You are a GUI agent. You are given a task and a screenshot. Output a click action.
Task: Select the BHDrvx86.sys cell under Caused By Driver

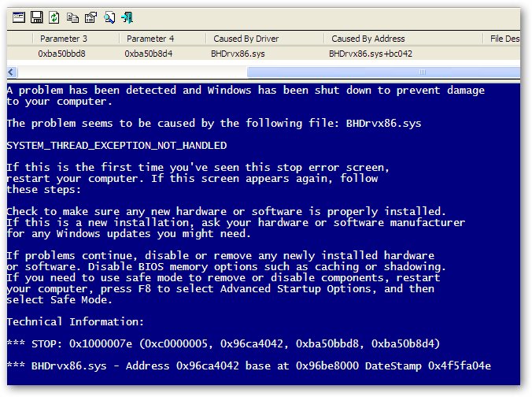coord(238,54)
